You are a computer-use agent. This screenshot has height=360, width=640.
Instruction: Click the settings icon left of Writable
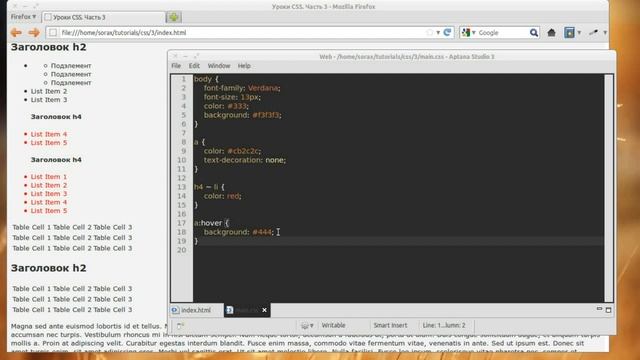pyautogui.click(x=304, y=326)
